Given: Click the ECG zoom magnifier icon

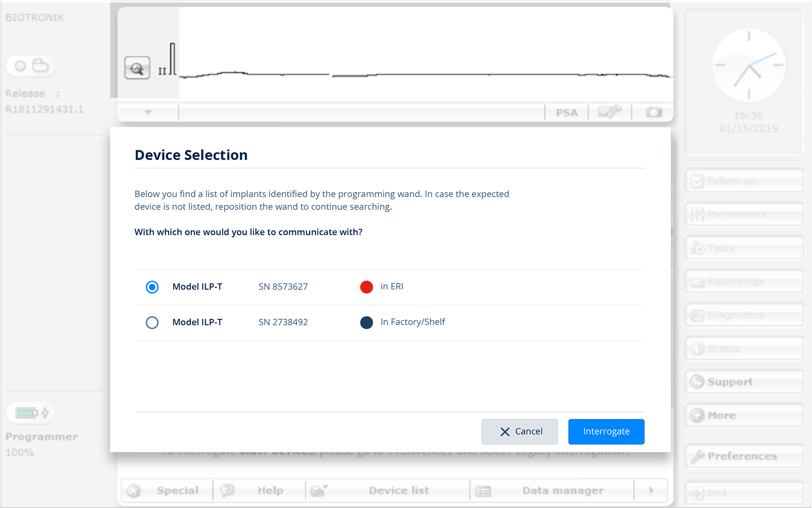Looking at the screenshot, I should click(137, 68).
